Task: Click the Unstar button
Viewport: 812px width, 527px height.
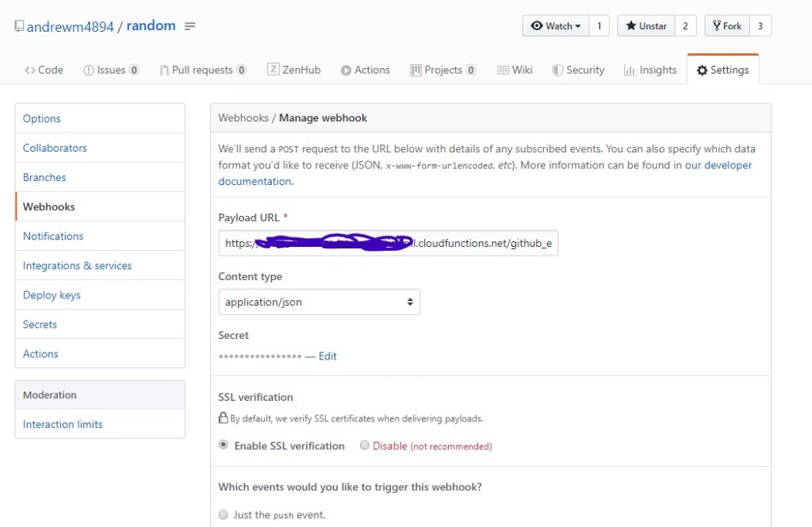Action: [646, 26]
